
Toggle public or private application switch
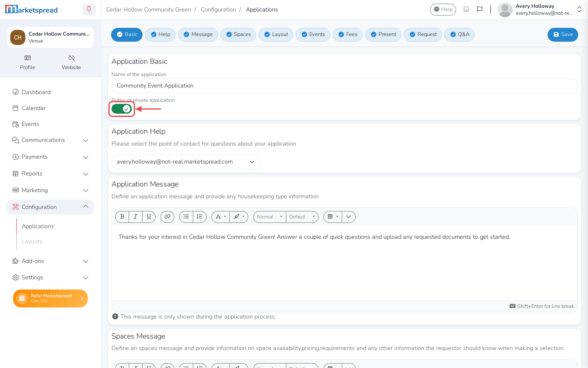[122, 109]
